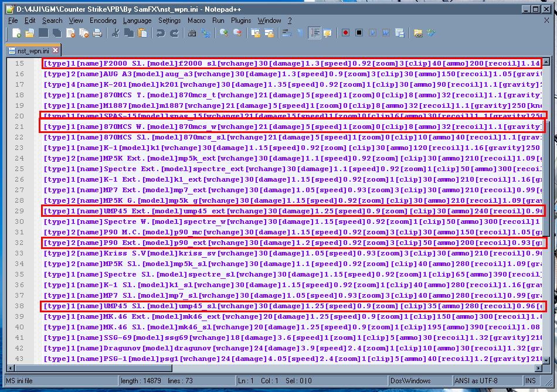Click the Open file toolbar icon

[30, 33]
